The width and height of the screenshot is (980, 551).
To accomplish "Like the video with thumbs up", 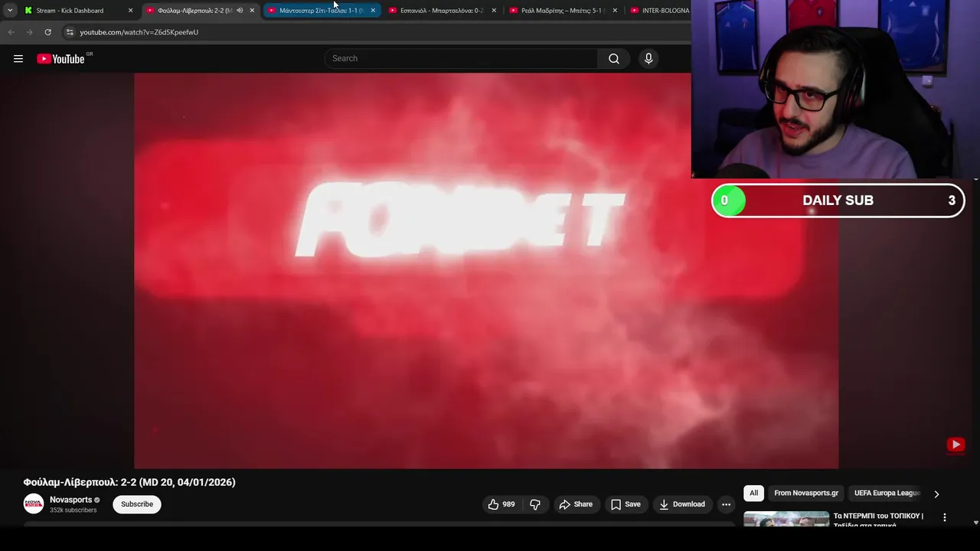I will (x=501, y=504).
